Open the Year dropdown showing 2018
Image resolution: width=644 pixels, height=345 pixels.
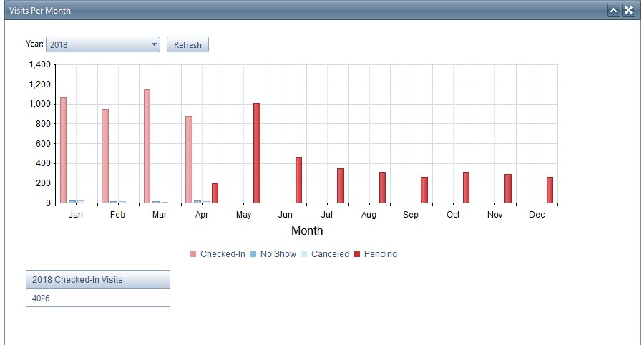pyautogui.click(x=103, y=44)
